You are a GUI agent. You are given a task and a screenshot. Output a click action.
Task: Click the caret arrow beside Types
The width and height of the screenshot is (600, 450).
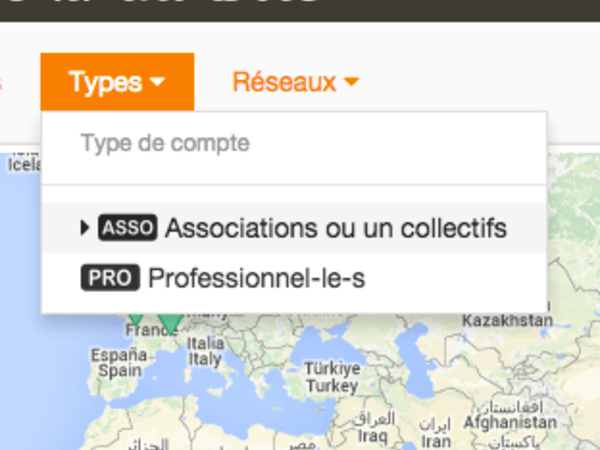158,83
